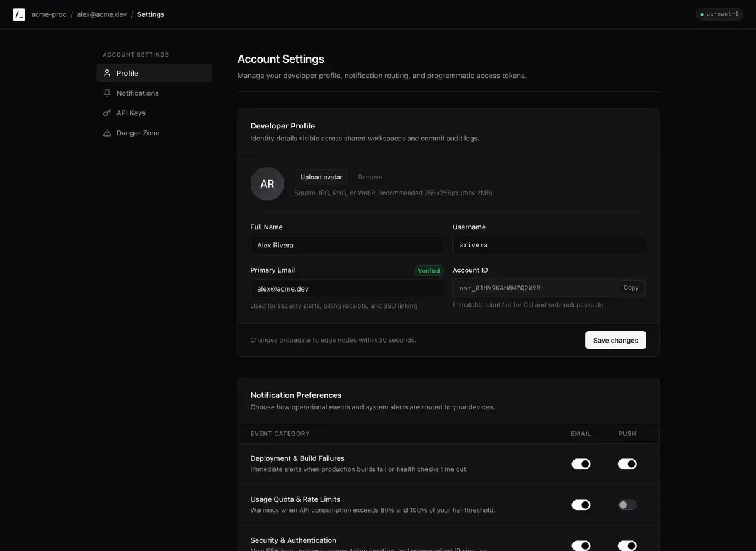The image size is (756, 551).
Task: Click the Security & Authentication row title
Action: tap(294, 540)
